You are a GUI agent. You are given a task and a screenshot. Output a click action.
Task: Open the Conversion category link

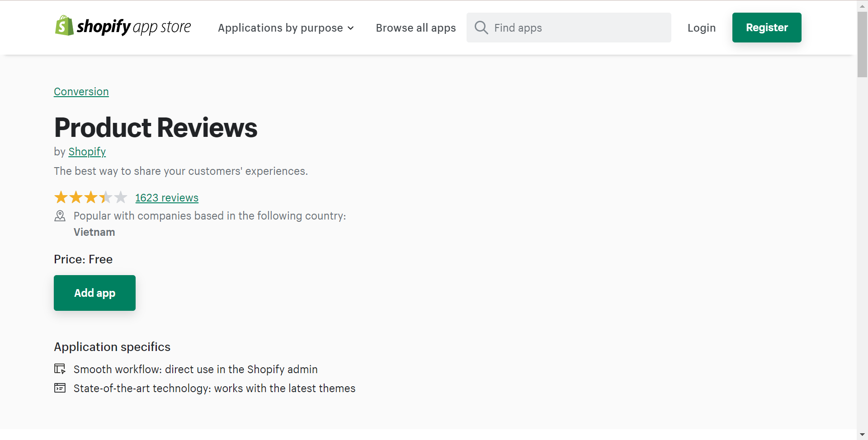tap(81, 92)
